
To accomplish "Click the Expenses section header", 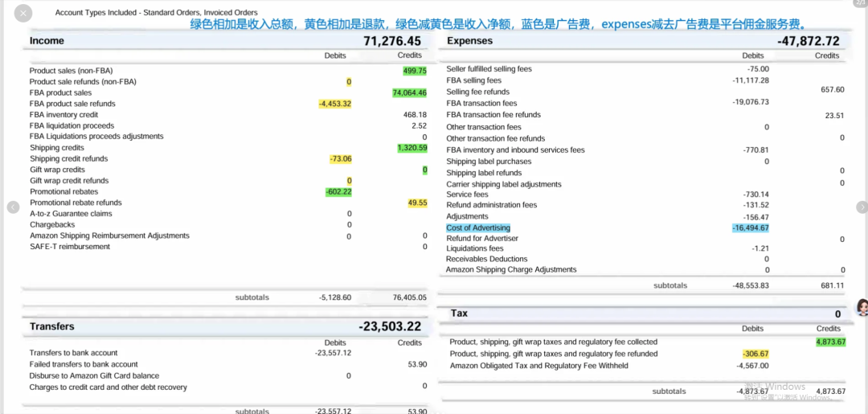I will coord(469,41).
